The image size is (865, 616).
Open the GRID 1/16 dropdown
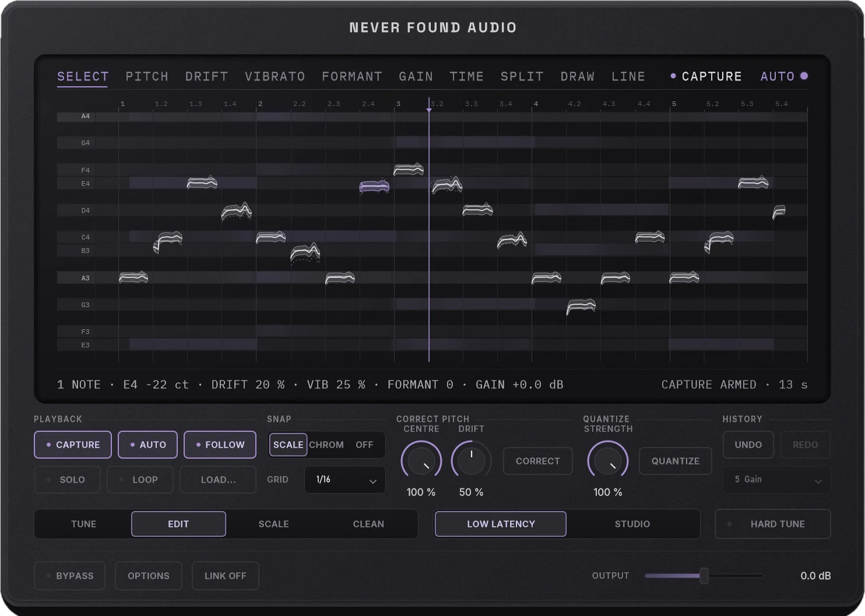click(345, 480)
